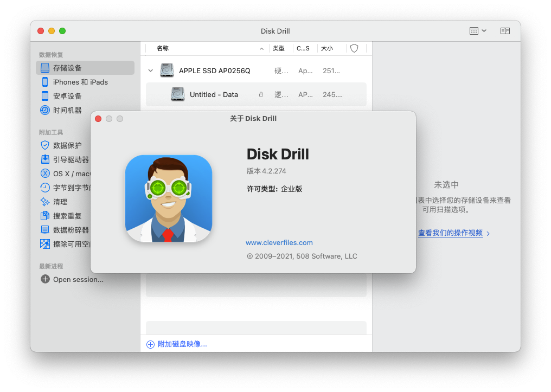Screen dimensions: 551x392
Task: Click the APPLE SSD AP0256Q drive icon
Action: pyautogui.click(x=167, y=70)
